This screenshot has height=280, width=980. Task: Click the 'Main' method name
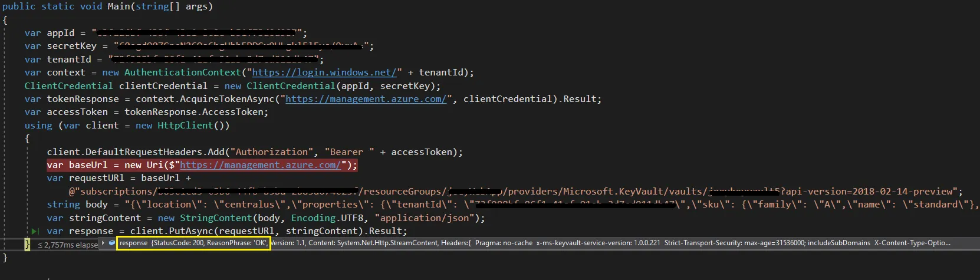pyautogui.click(x=119, y=6)
